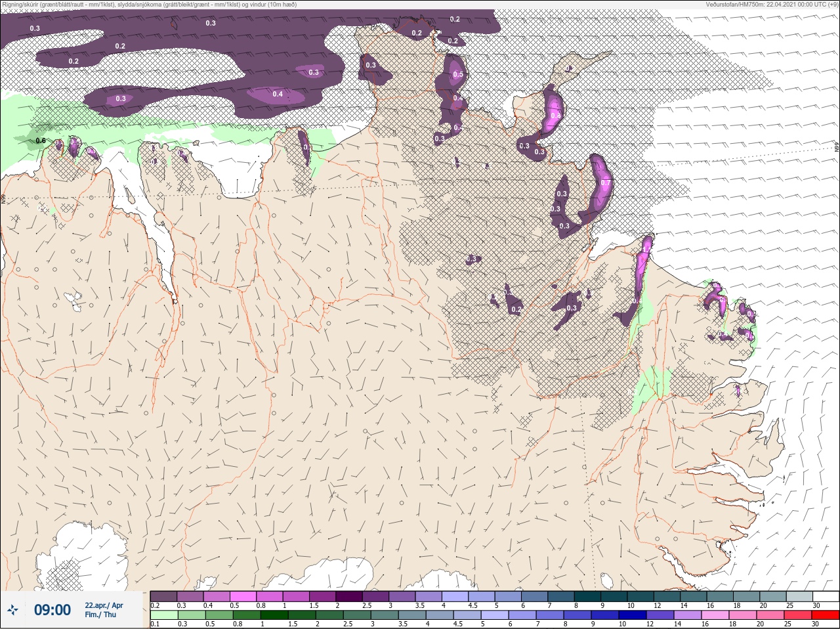This screenshot has width=840, height=629.
Task: Click the '0.8' snowfall label on bright pink patch
Action: tap(555, 116)
